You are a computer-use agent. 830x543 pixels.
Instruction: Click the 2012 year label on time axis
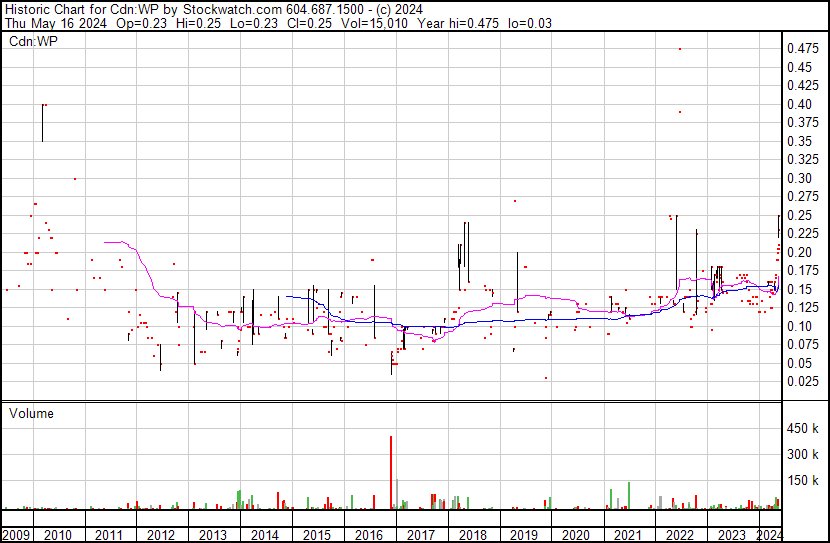tap(160, 535)
